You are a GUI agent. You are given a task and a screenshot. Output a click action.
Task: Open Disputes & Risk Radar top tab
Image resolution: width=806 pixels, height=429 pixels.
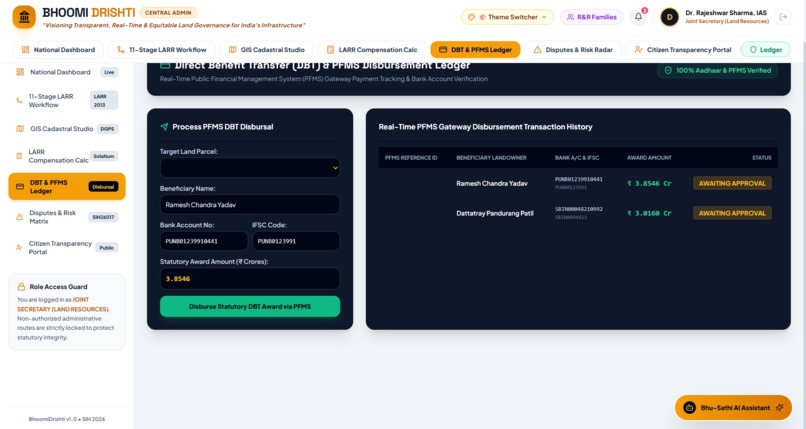click(573, 50)
